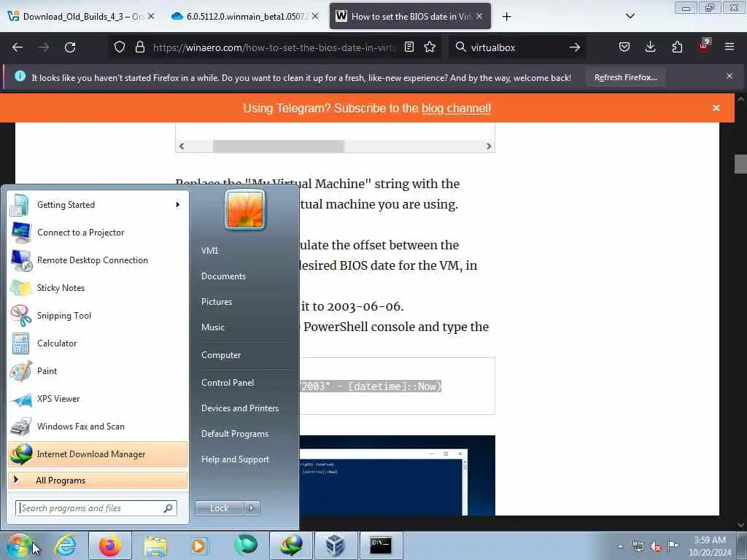This screenshot has width=747, height=560.
Task: Click the user account flower picture
Action: 245,209
